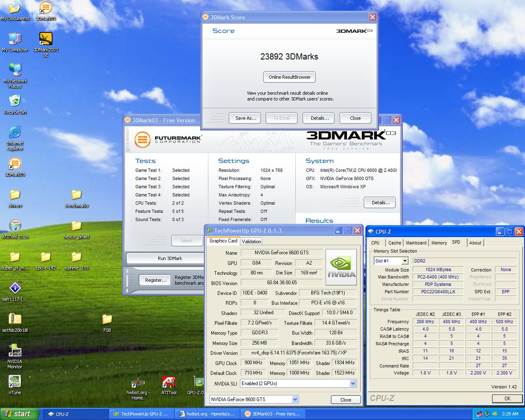Launch ATITool_0.26 installer icon
Image resolution: width=525 pixels, height=420 pixels.
pos(15,229)
